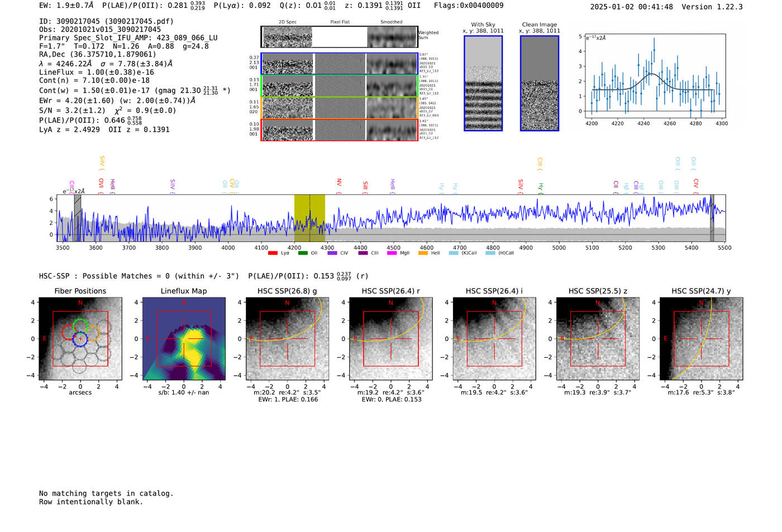Screen dimensions: 782x532
Task: Click the ID: 3090217045 text line
Action: point(106,21)
